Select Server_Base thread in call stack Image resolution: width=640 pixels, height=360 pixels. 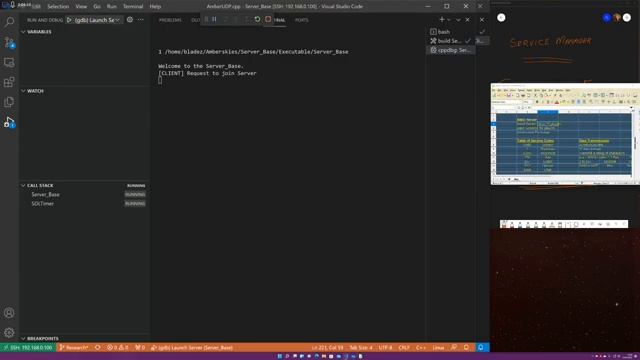(x=85, y=194)
